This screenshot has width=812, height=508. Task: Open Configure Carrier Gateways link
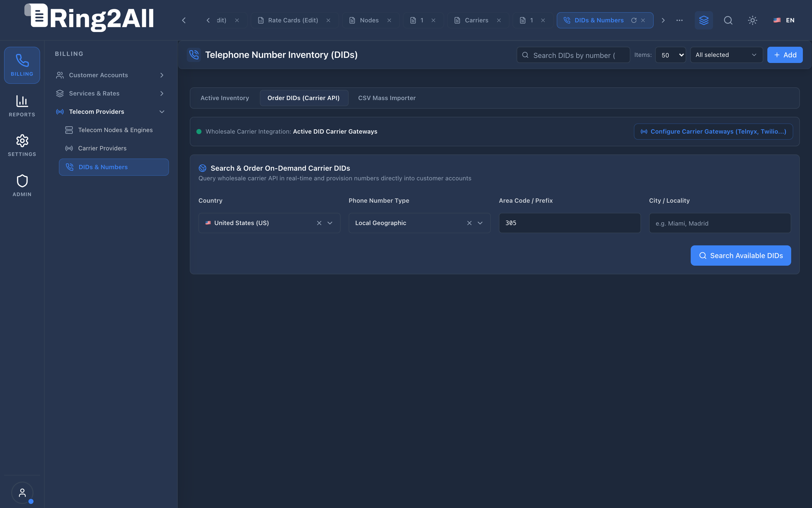coord(713,131)
